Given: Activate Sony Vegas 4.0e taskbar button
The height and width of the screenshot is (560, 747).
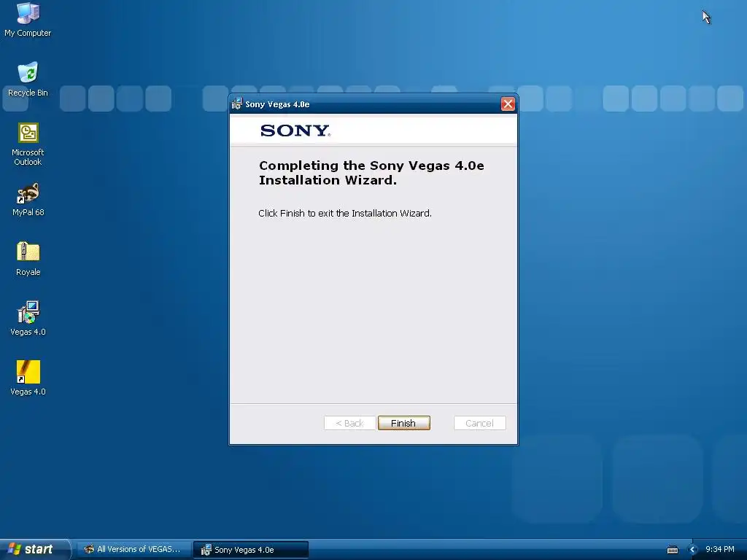Looking at the screenshot, I should click(x=251, y=550).
